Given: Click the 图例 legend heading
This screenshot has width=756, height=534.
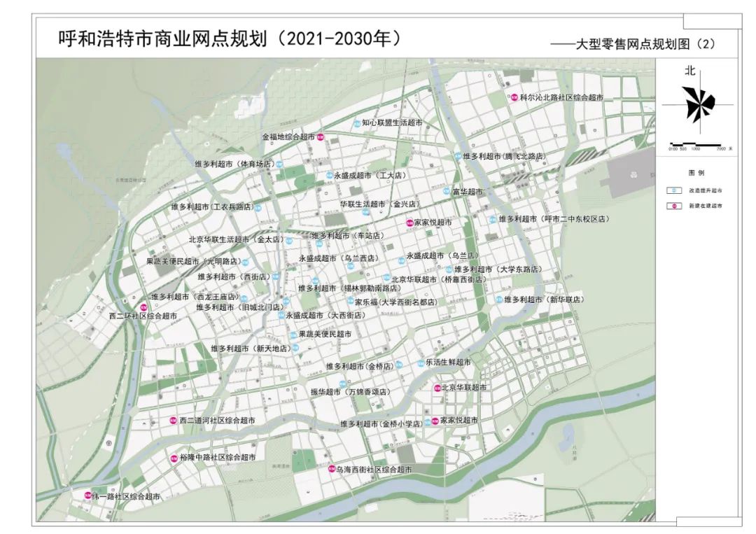Looking at the screenshot, I should 696,173.
